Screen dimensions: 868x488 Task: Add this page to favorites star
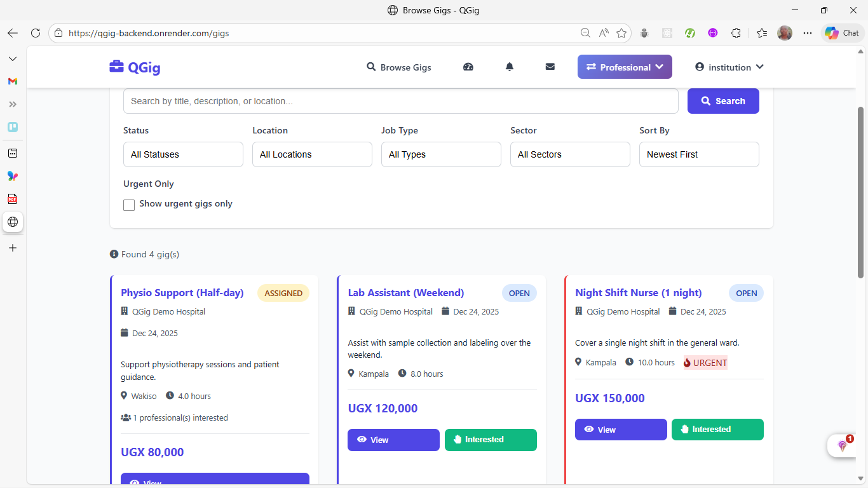click(621, 33)
